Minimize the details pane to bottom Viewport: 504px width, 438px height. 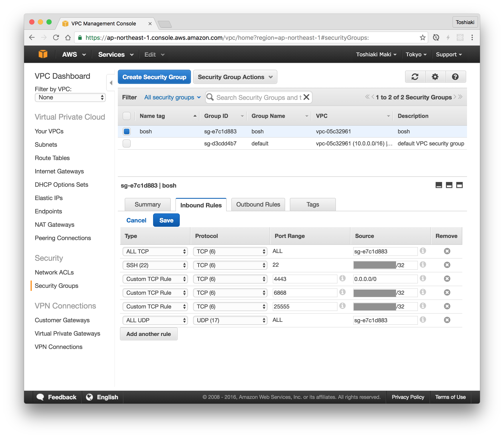click(x=438, y=185)
